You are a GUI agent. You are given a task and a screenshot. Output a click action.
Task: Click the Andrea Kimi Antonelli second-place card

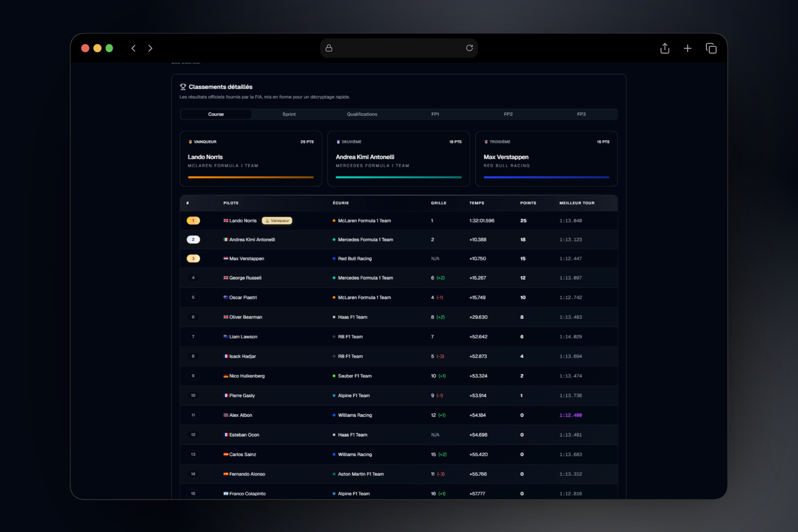point(399,159)
